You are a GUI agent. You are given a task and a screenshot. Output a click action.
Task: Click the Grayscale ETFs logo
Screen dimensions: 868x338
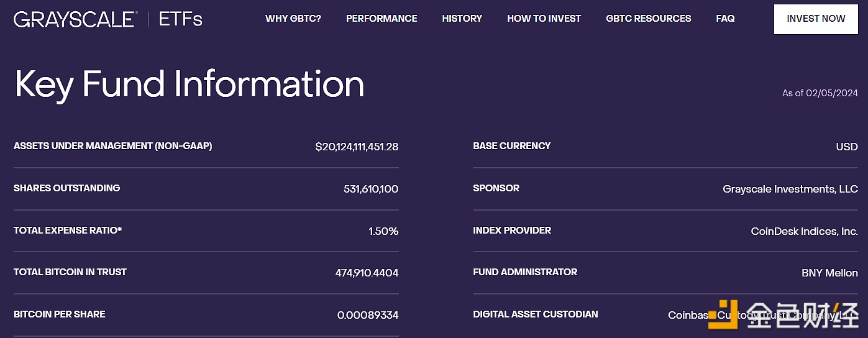108,19
